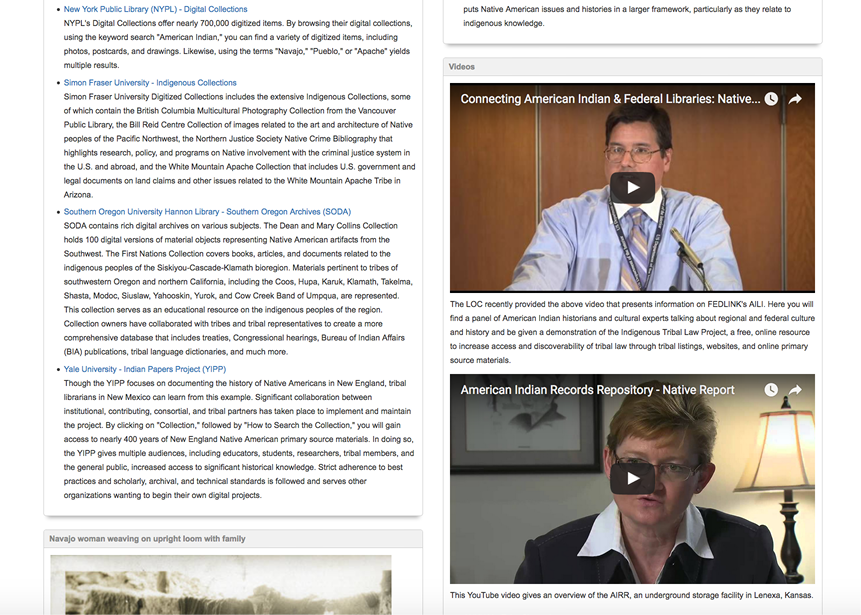Image resolution: width=861 pixels, height=615 pixels.
Task: Click Watch Later clock on Records Repository video
Action: tap(771, 389)
